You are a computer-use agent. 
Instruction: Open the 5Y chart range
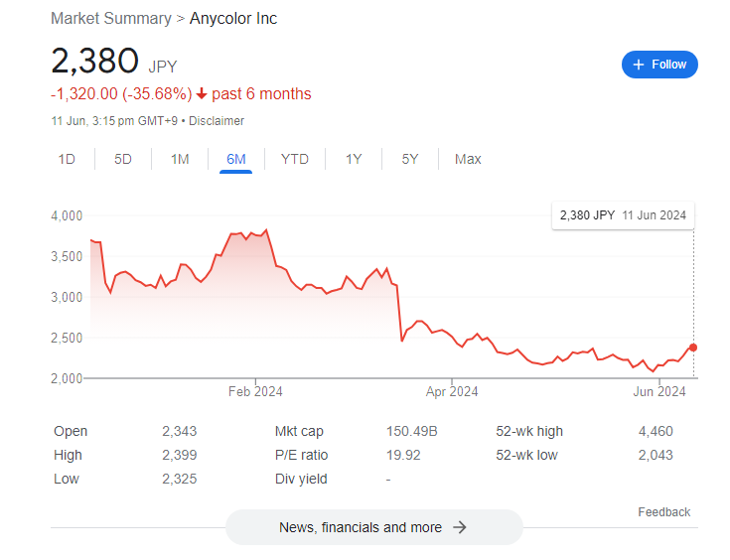[410, 159]
